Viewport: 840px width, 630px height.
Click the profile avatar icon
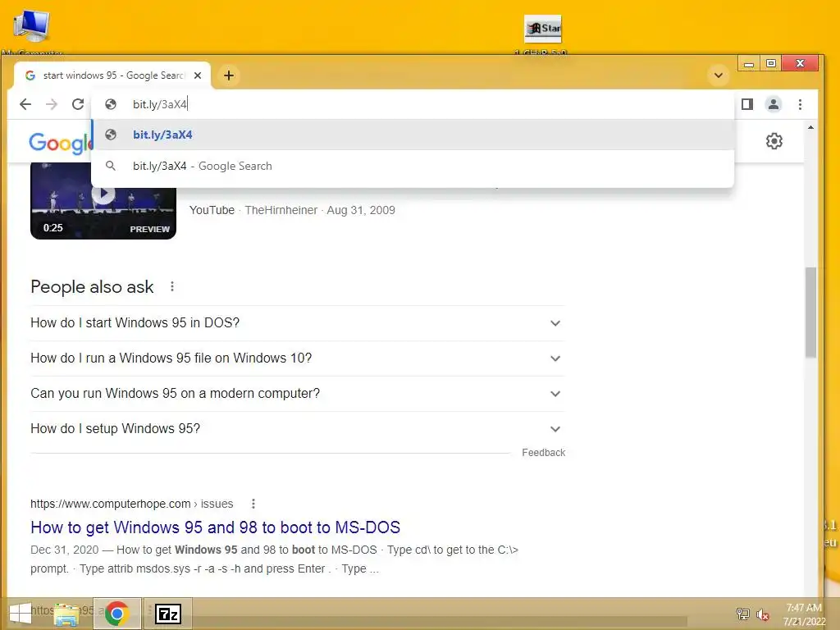(x=773, y=104)
